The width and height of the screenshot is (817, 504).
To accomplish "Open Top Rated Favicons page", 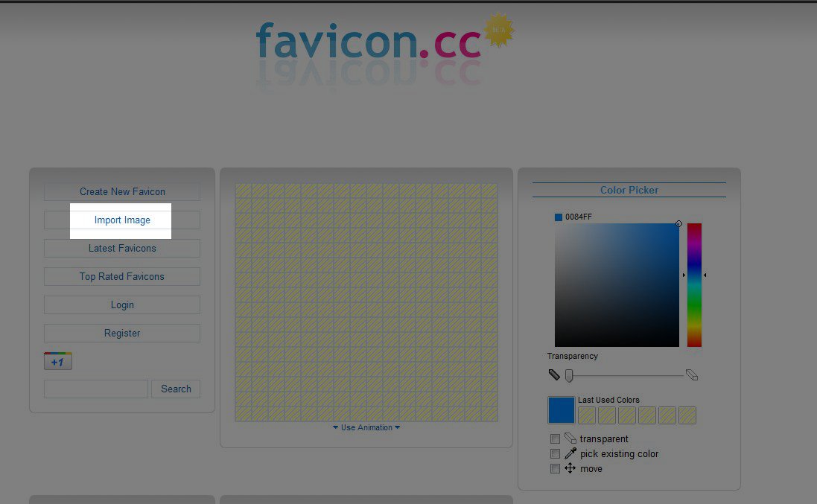I will click(122, 276).
